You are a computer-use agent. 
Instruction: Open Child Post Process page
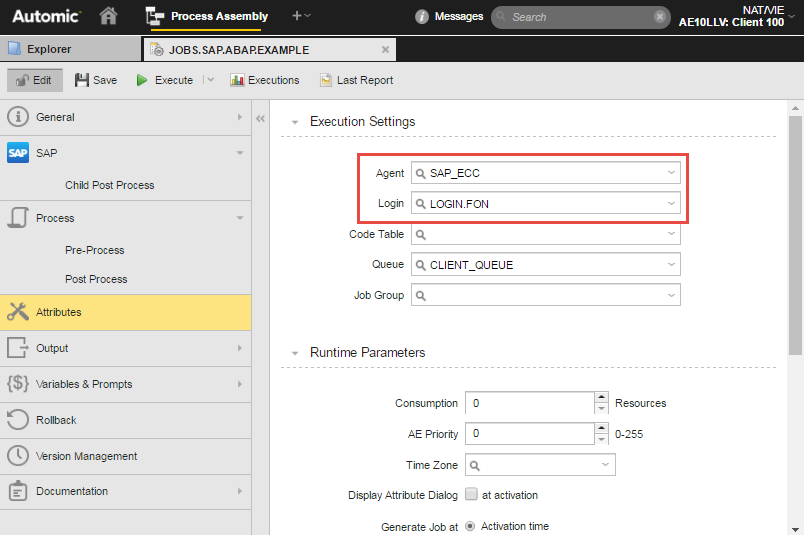coord(109,185)
